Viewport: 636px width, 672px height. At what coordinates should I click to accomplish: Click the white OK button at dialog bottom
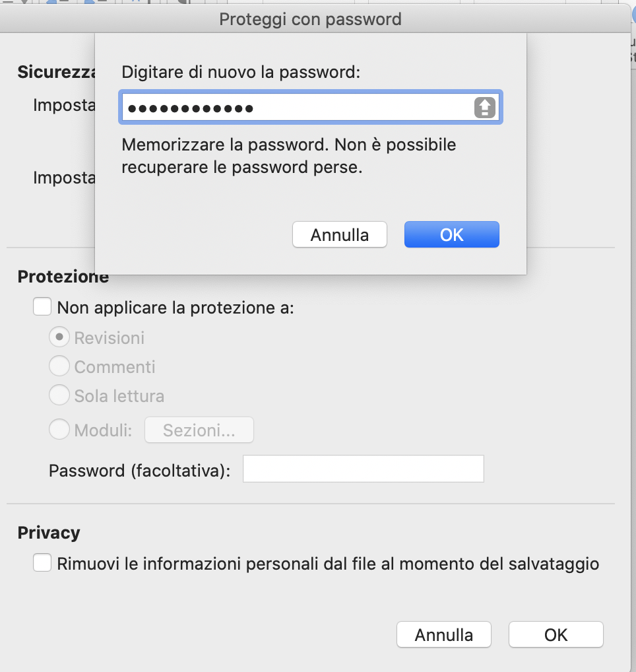556,635
